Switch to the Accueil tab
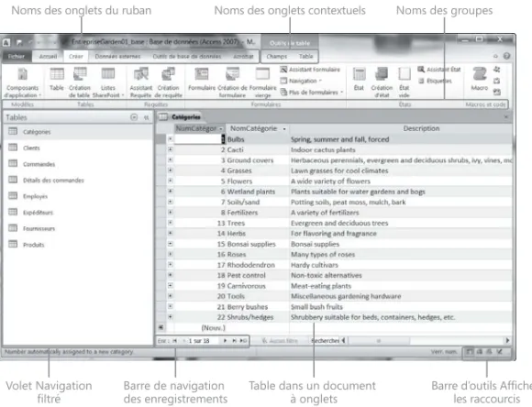This screenshot has height=407, width=532. [48, 56]
